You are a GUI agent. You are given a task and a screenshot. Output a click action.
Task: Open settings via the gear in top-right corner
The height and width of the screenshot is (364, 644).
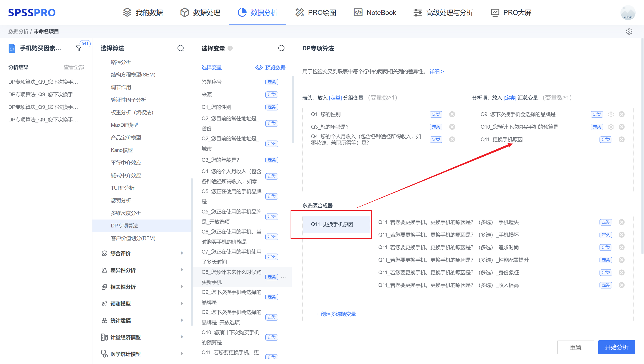(x=629, y=31)
